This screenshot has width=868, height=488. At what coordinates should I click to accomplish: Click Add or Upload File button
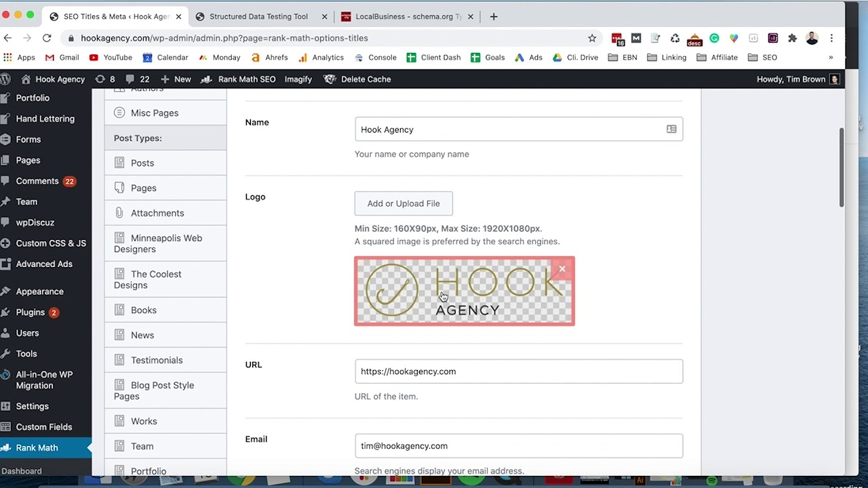coord(403,203)
